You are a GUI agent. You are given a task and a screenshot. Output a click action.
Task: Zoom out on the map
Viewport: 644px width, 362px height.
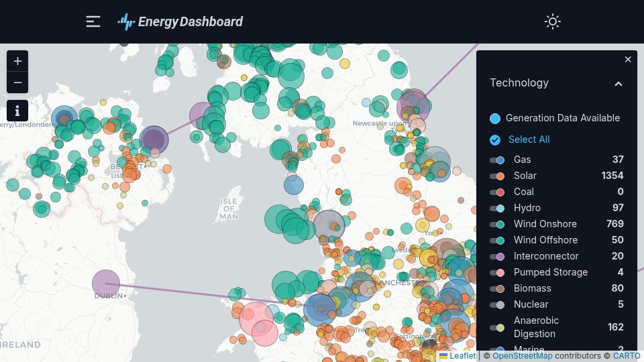[17, 82]
